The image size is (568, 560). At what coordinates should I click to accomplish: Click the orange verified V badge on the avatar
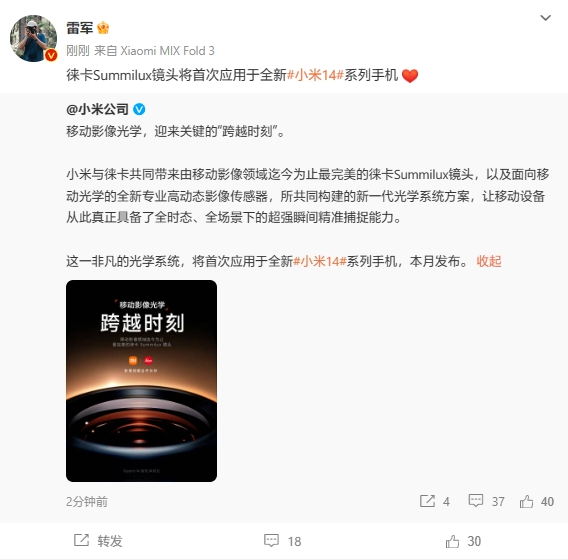tap(51, 55)
